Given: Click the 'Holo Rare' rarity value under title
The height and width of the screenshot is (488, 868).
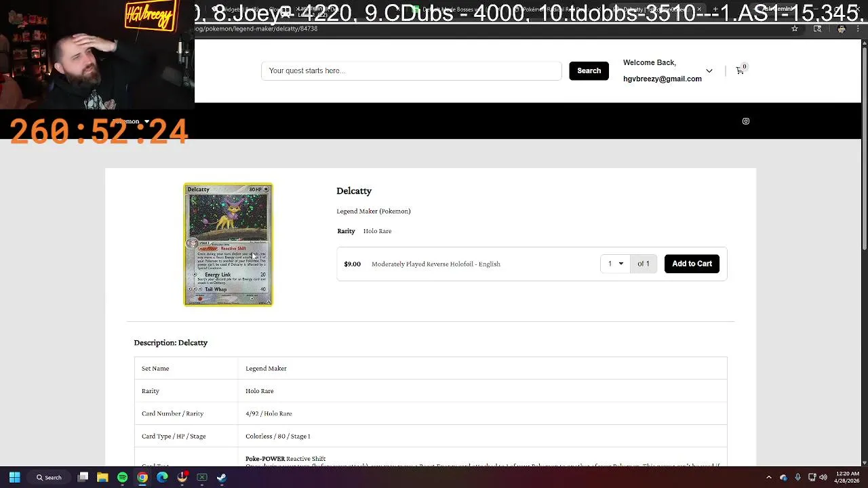Looking at the screenshot, I should coord(377,231).
